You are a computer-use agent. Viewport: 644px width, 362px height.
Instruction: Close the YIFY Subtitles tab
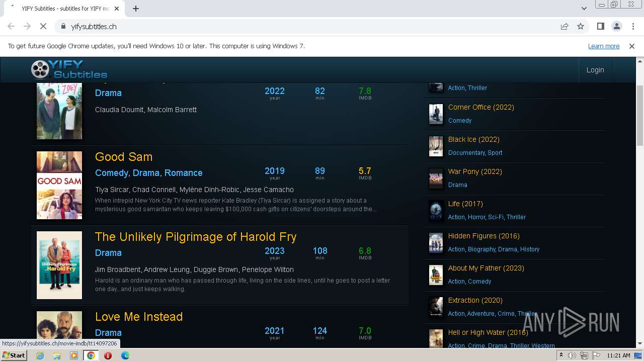(x=117, y=9)
